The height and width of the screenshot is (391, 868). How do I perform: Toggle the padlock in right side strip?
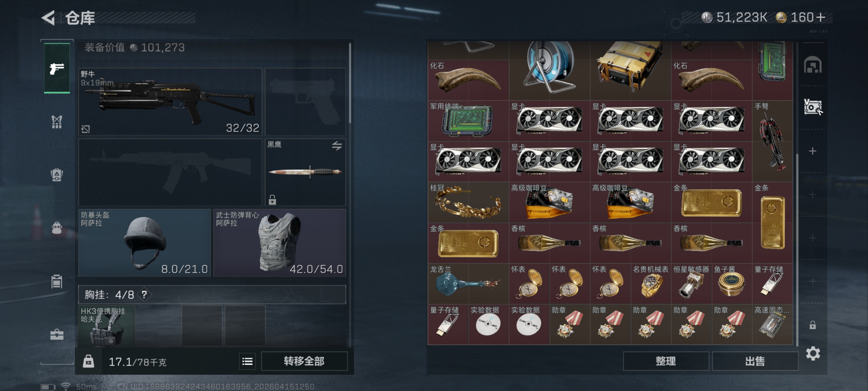(813, 325)
